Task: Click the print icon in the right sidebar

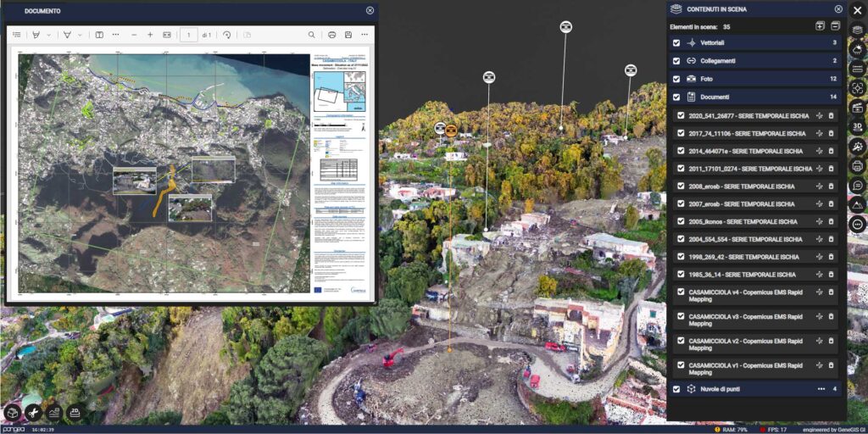Action: 857,166
